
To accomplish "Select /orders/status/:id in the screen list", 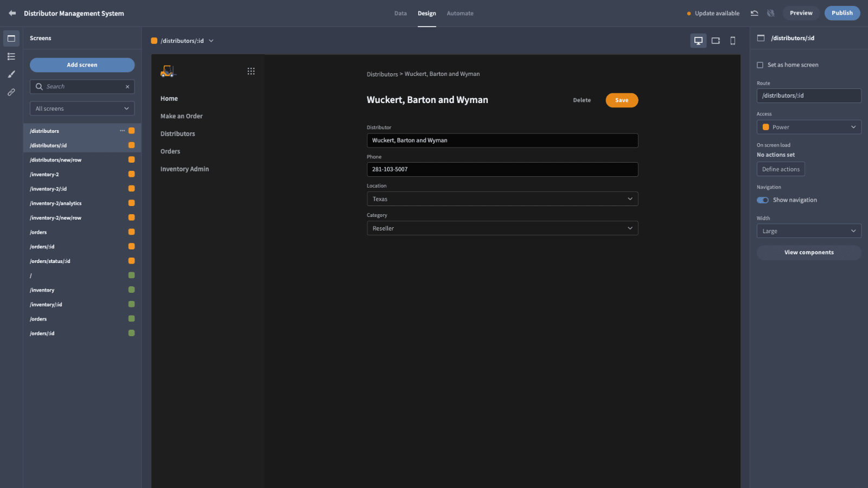I will coord(82,261).
